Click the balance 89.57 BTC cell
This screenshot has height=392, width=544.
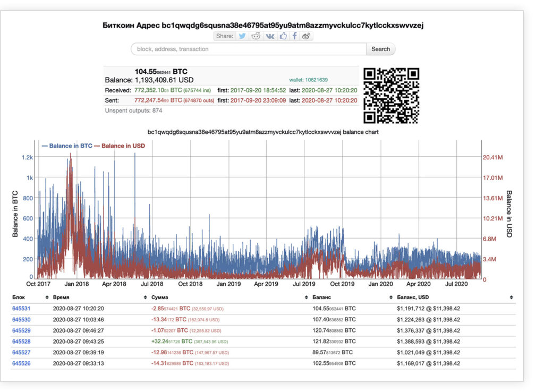(333, 353)
